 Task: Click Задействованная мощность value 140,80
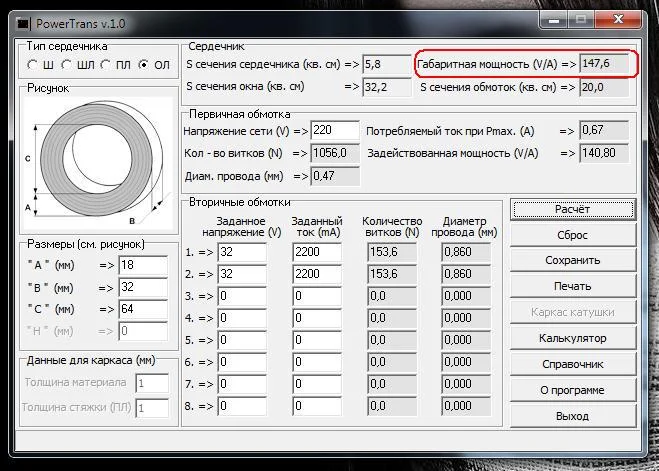[604, 153]
